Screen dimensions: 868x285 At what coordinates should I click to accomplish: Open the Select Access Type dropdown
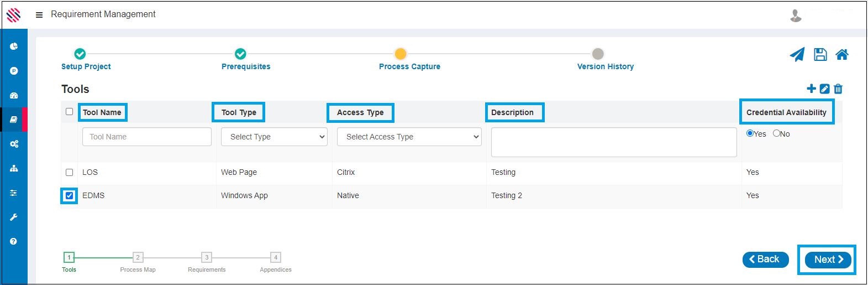coord(409,137)
